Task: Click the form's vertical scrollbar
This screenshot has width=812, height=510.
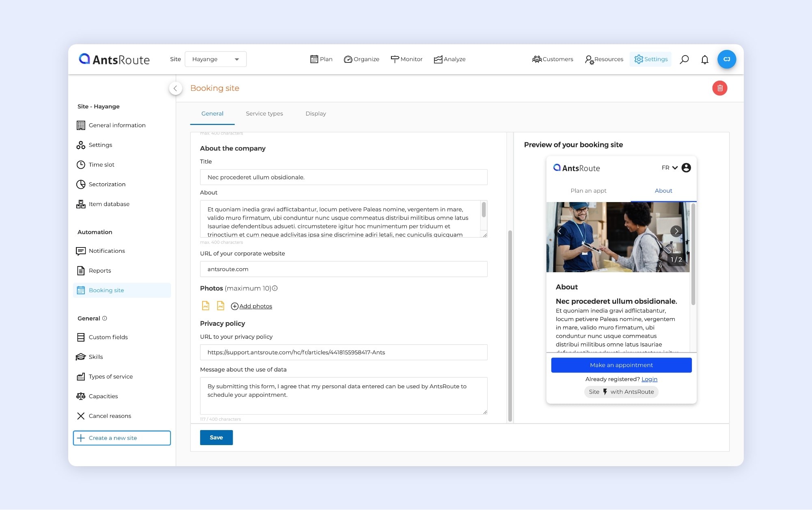Action: [x=510, y=325]
